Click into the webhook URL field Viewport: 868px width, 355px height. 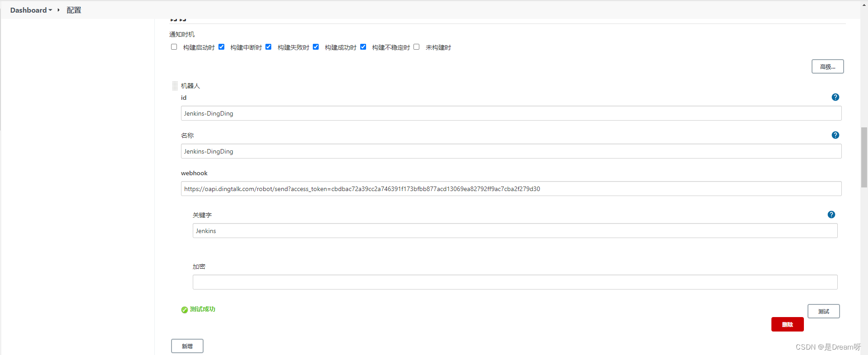point(511,189)
